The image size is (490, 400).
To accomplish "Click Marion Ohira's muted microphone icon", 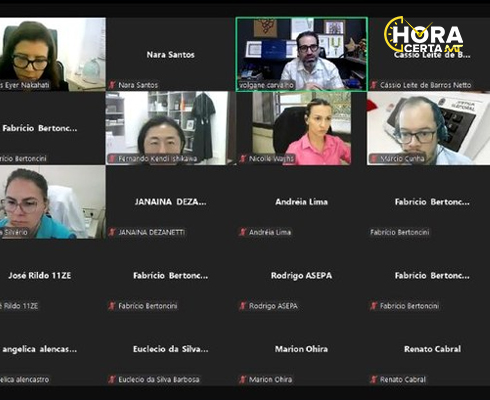I will coord(243,379).
